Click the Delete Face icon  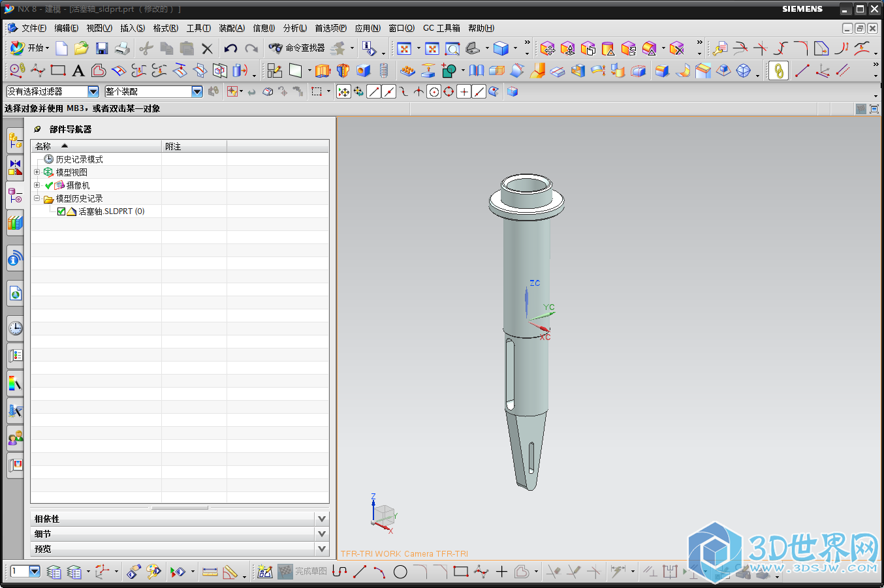pyautogui.click(x=677, y=49)
